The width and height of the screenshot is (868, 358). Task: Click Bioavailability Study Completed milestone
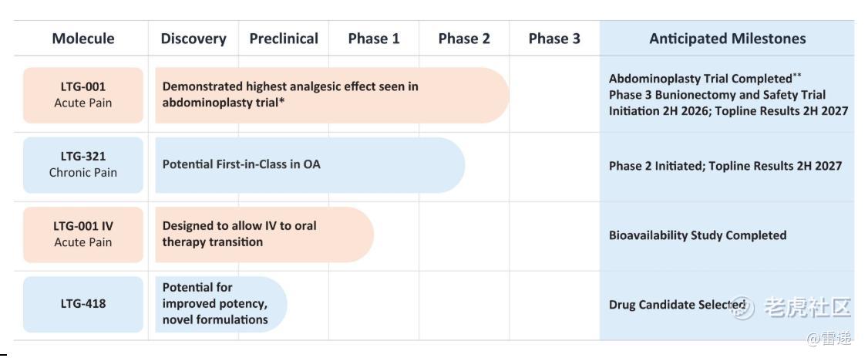698,235
